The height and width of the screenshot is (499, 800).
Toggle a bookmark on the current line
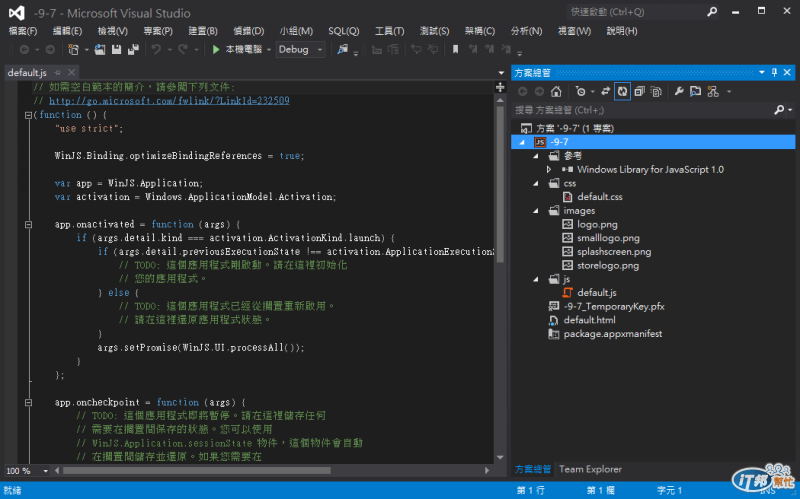click(456, 49)
